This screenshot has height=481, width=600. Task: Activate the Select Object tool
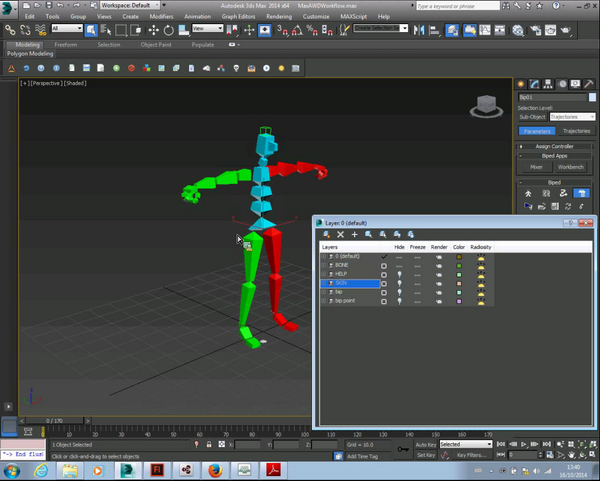91,30
